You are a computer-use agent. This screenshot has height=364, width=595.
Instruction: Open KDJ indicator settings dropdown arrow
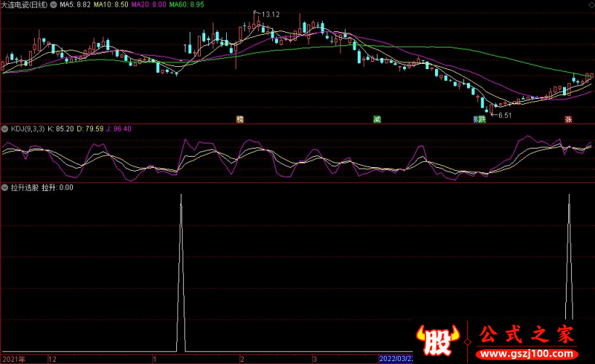tap(4, 129)
